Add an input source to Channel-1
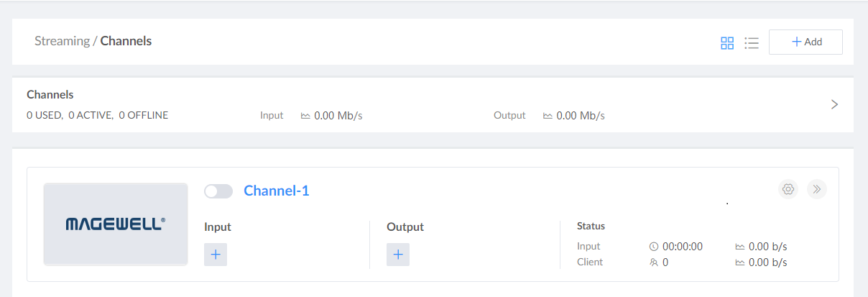 click(216, 255)
